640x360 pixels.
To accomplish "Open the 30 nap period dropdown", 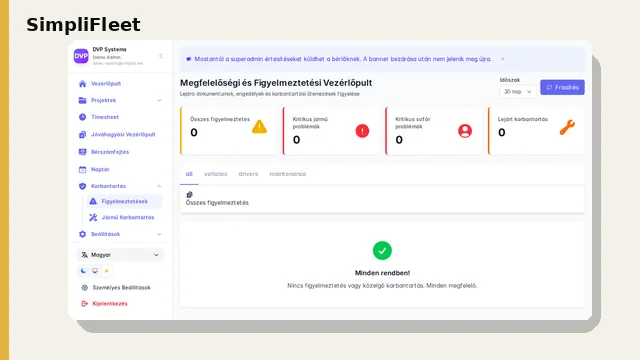I will click(x=518, y=92).
